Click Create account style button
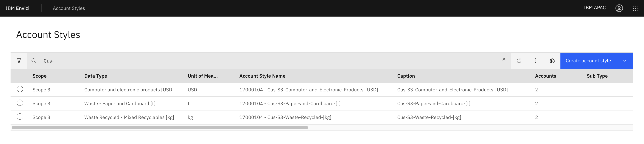644x144 pixels. tap(588, 61)
